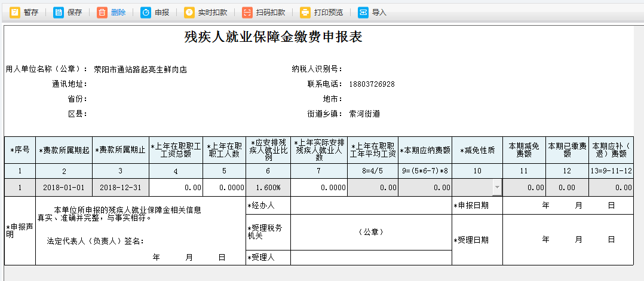
Task: Click the 申报 declare icon
Action: coord(146,13)
